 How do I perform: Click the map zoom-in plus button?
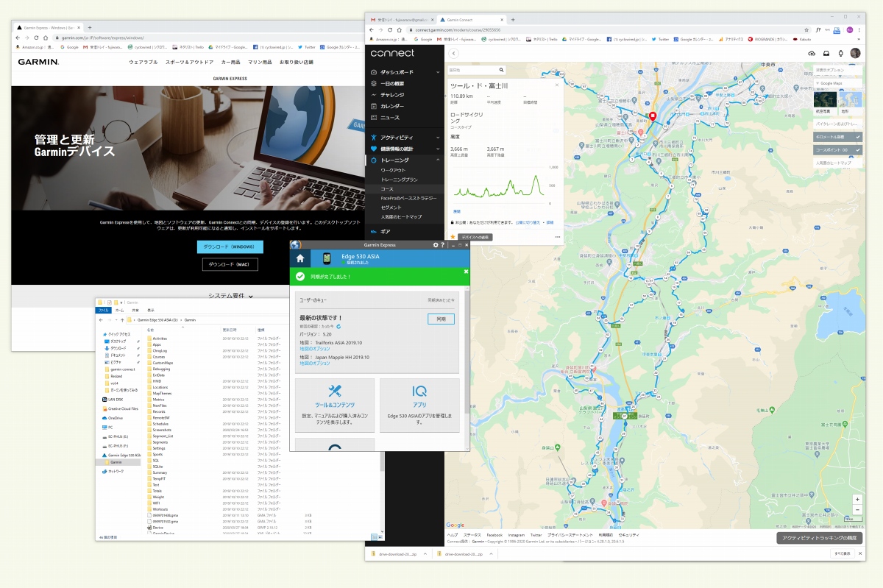coord(857,499)
